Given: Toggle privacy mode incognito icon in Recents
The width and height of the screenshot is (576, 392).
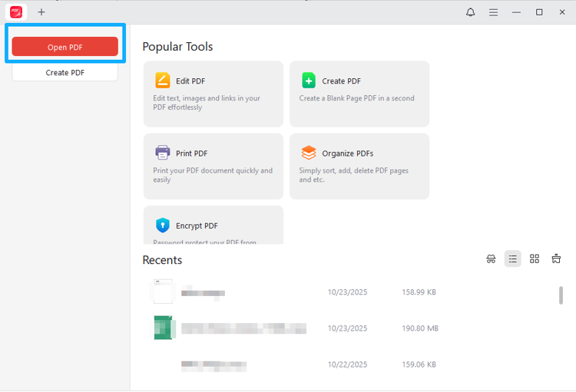Looking at the screenshot, I should tap(492, 259).
